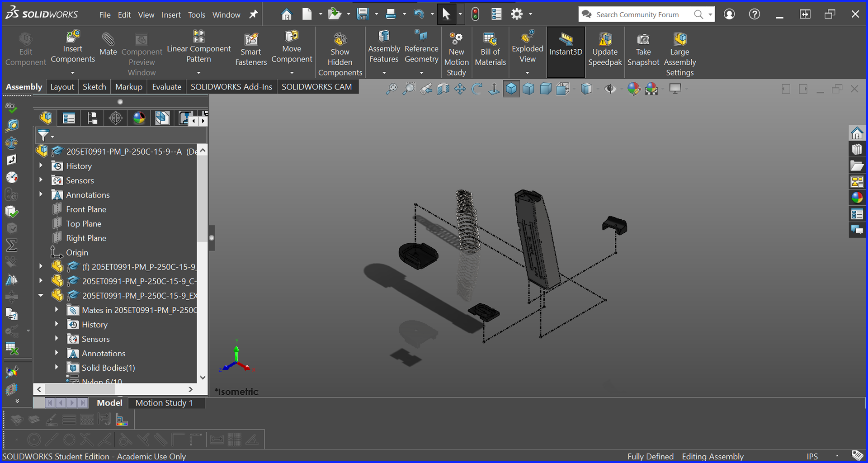
Task: Open the ConfigurationManager tab icon
Action: [x=92, y=118]
